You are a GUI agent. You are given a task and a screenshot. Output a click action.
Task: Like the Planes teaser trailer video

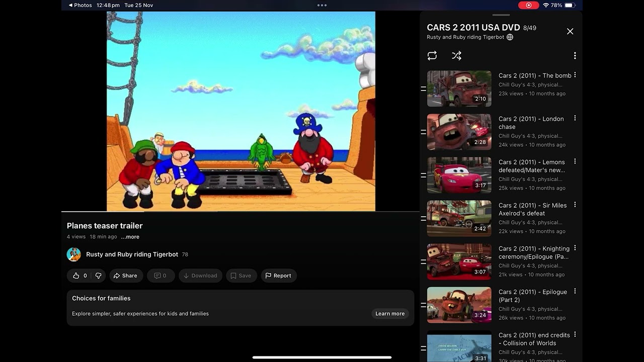click(79, 276)
